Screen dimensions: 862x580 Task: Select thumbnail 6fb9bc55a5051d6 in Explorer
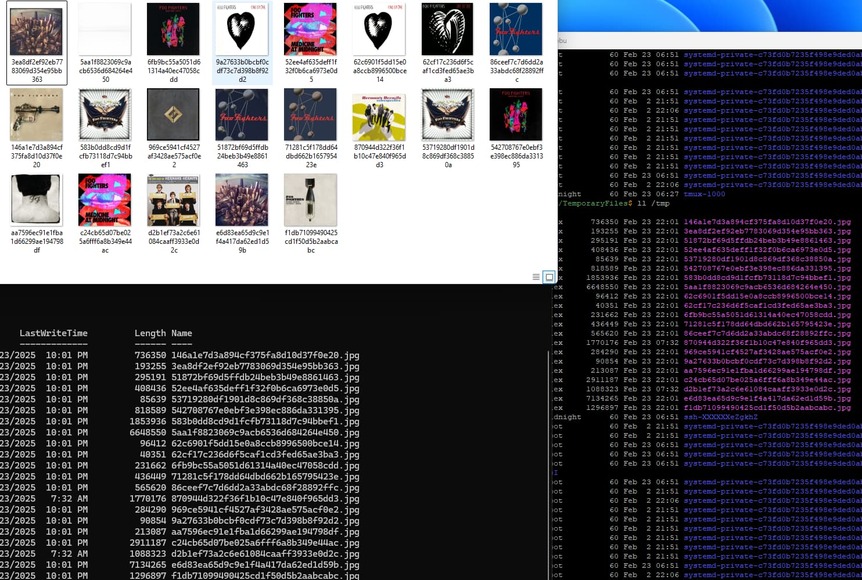point(174,43)
